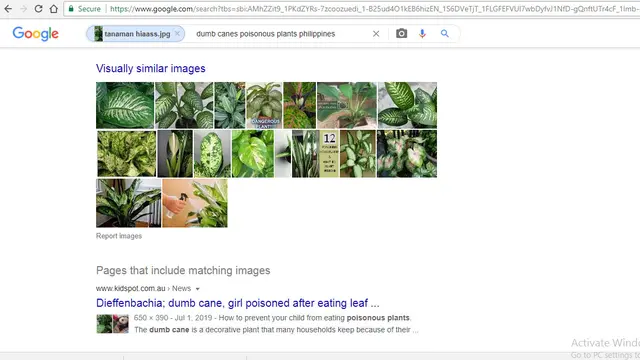This screenshot has width=640, height=360.
Task: Clear the search box text
Action: click(376, 34)
